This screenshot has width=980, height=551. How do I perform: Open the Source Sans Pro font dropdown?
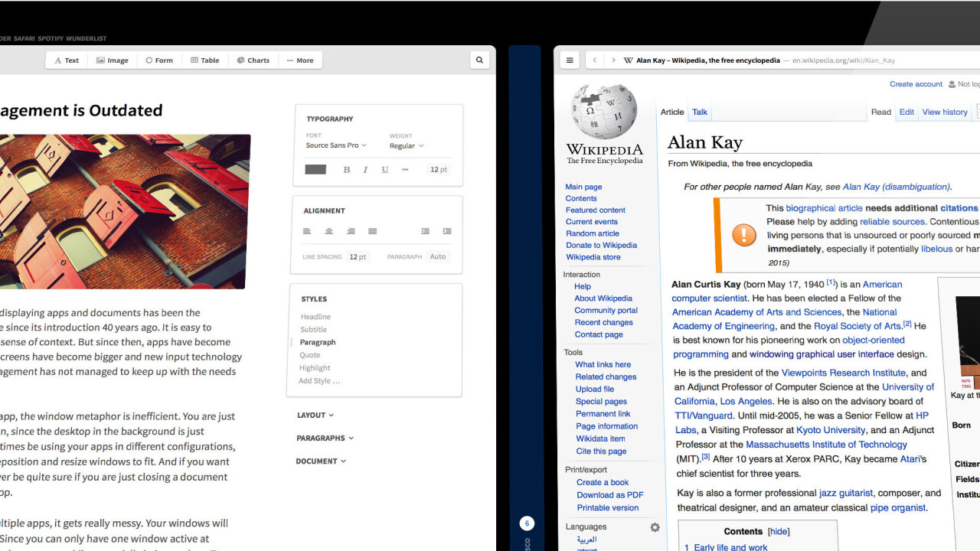(x=336, y=145)
